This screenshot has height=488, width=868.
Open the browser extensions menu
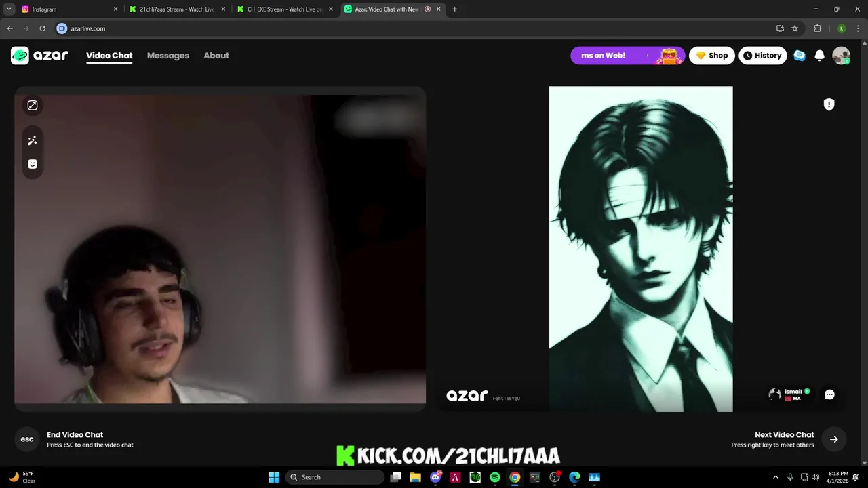point(817,28)
